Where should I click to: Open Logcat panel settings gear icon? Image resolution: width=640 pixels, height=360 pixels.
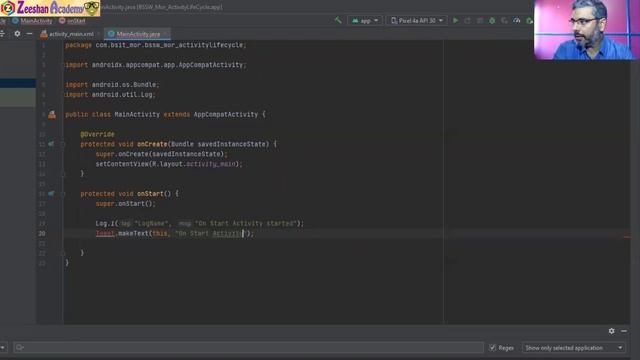tap(611, 331)
